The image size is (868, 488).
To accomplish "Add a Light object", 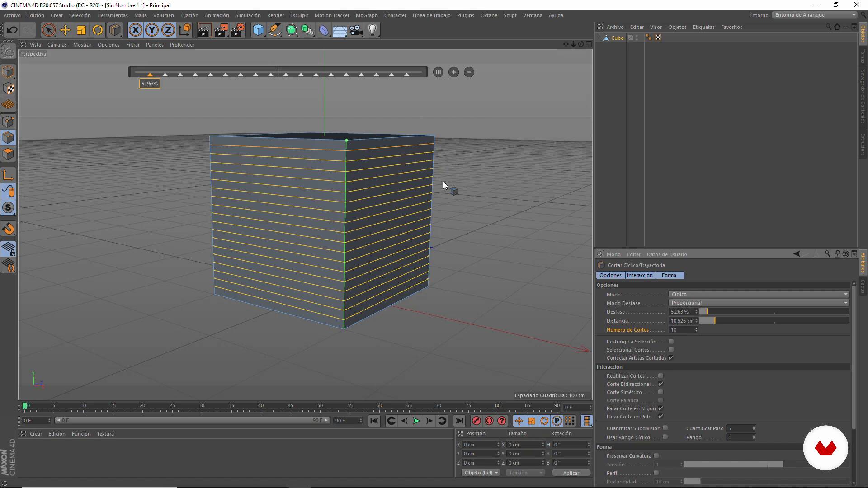I will point(373,30).
